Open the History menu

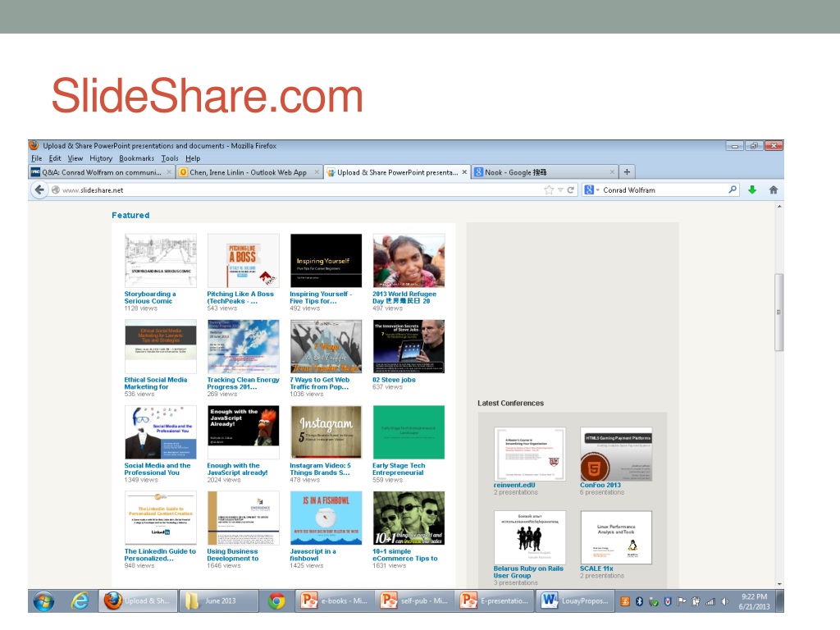click(x=101, y=158)
